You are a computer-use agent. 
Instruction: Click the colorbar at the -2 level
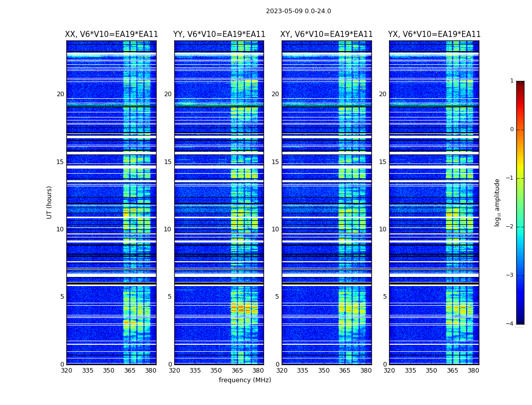coord(520,227)
